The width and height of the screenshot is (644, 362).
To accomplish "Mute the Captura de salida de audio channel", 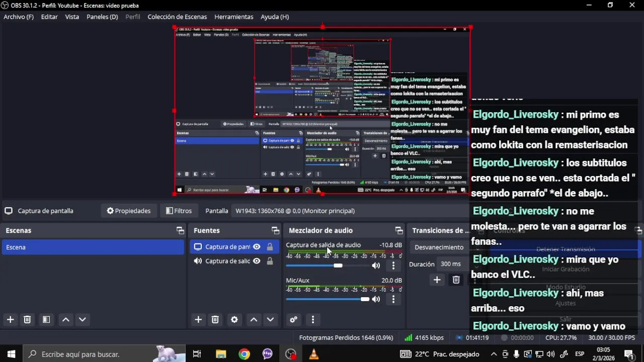I will tap(376, 265).
